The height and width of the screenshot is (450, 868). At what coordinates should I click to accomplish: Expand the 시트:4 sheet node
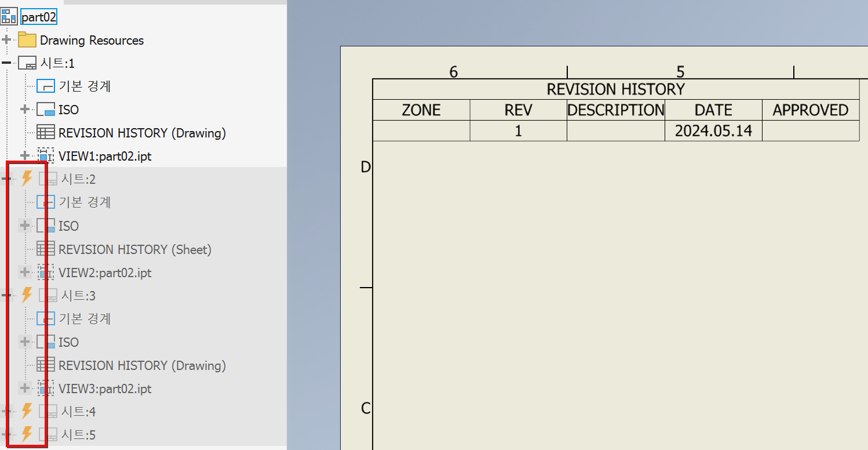click(5, 411)
